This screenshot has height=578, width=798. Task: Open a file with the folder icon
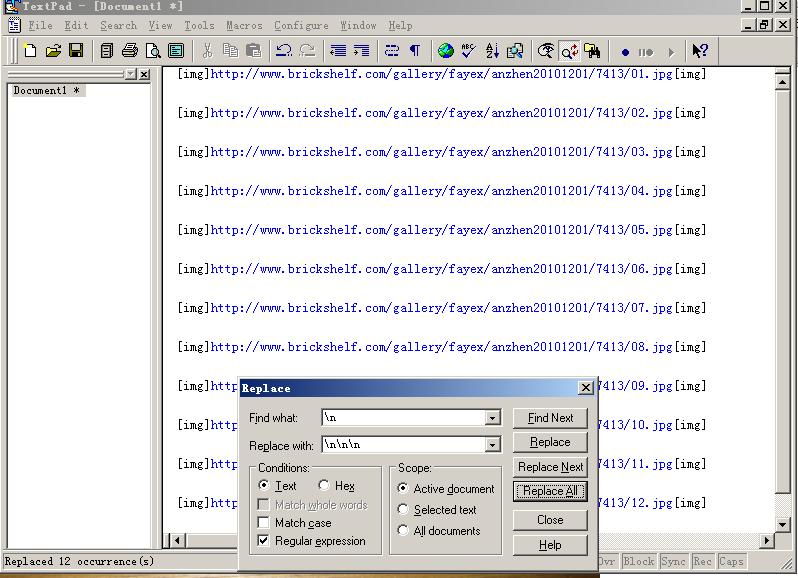(x=53, y=51)
